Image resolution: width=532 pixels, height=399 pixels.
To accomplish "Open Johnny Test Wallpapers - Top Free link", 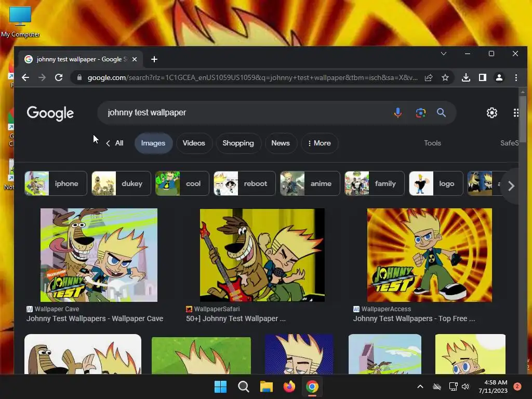I will pos(414,318).
